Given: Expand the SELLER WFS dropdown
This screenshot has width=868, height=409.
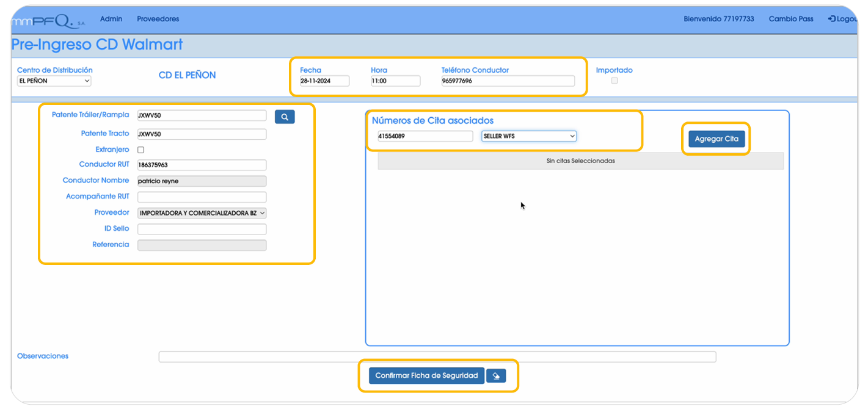Looking at the screenshot, I should tap(529, 136).
